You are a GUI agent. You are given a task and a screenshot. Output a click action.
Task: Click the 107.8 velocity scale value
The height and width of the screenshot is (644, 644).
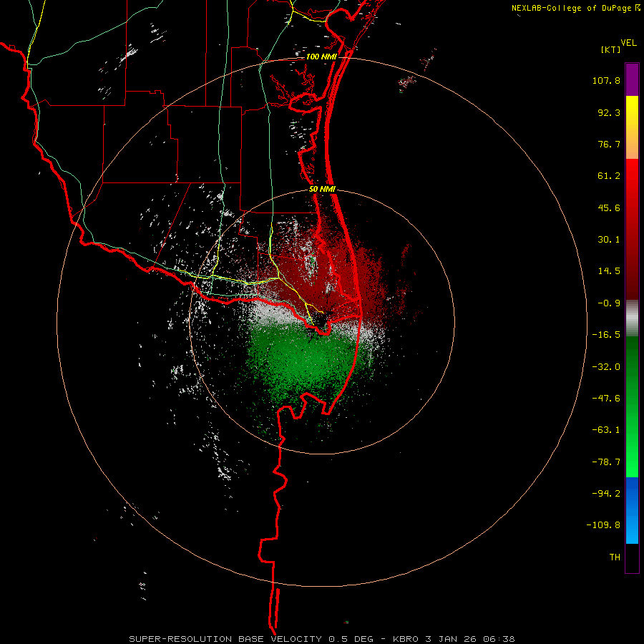point(606,80)
